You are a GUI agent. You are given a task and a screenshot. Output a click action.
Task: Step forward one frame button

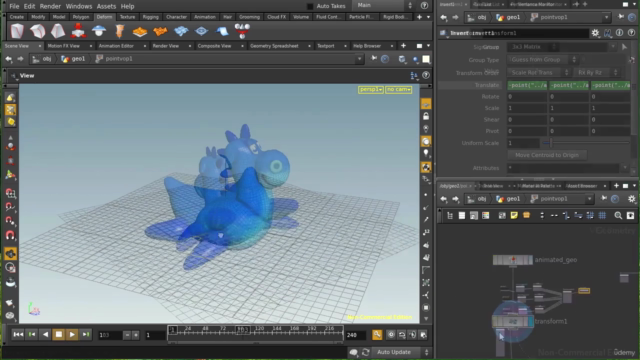click(86, 335)
